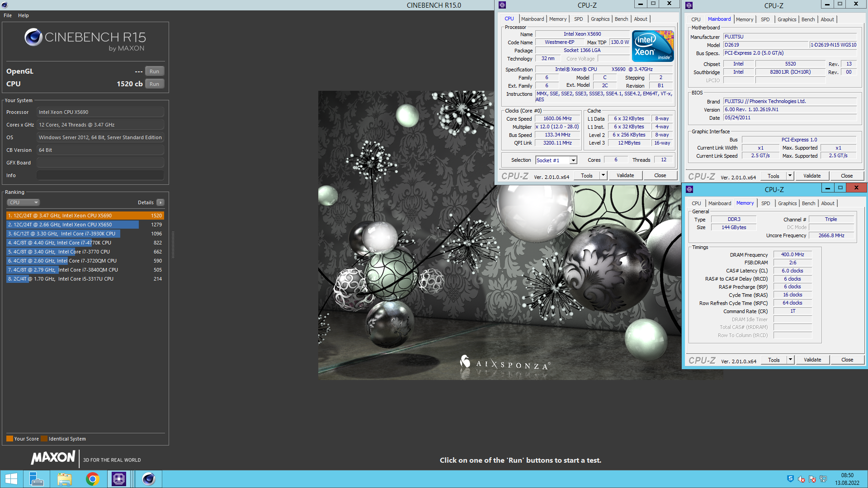The image size is (868, 488).
Task: Select ranking row Core i5-3317U
Action: (x=85, y=279)
